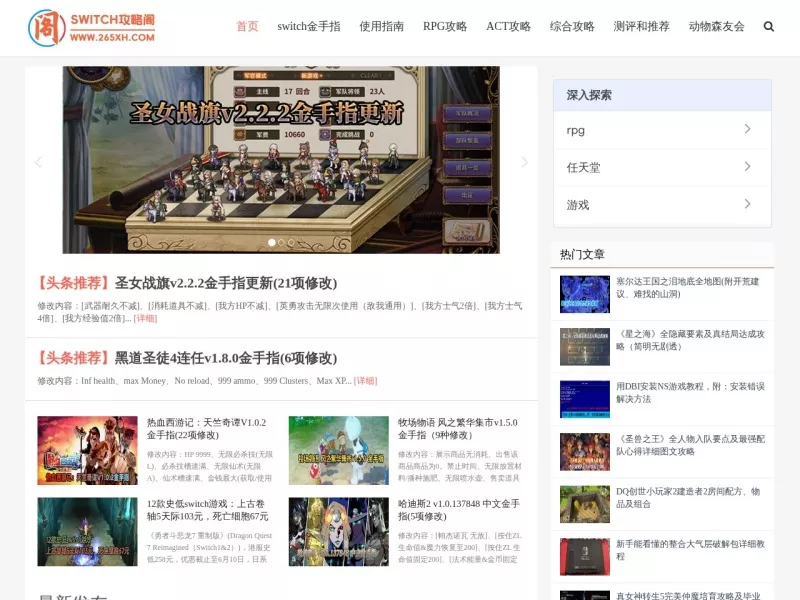This screenshot has height=600, width=800.
Task: Open article 热血西游记：天竺奇谭V1.0.2金手指
Action: pyautogui.click(x=207, y=429)
